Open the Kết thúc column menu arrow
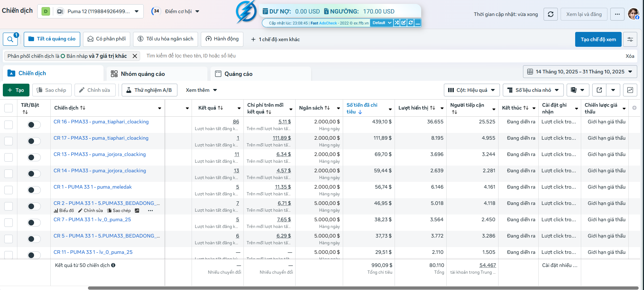 point(534,108)
